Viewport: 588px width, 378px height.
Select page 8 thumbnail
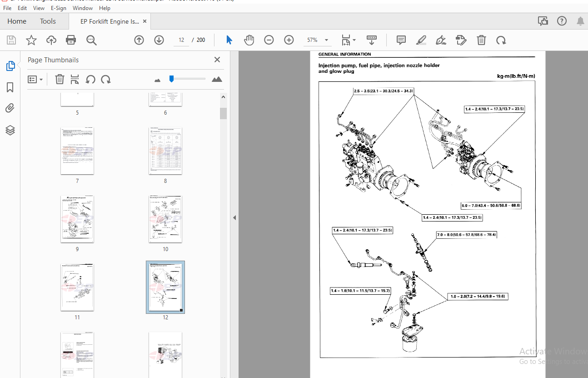[165, 151]
